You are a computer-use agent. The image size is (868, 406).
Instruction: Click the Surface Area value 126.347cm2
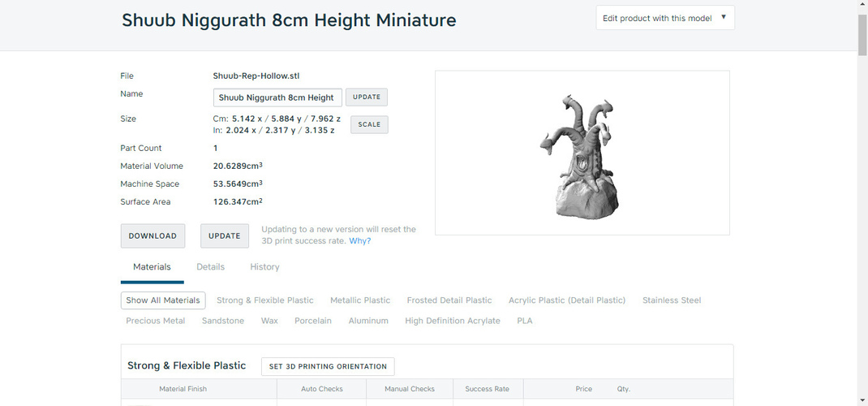click(x=238, y=201)
